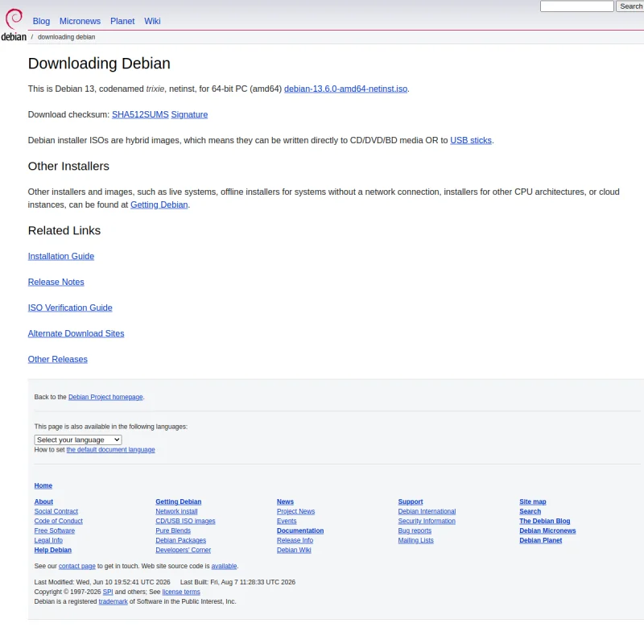Open the Social Contract link
The height and width of the screenshot is (644, 644).
click(56, 511)
